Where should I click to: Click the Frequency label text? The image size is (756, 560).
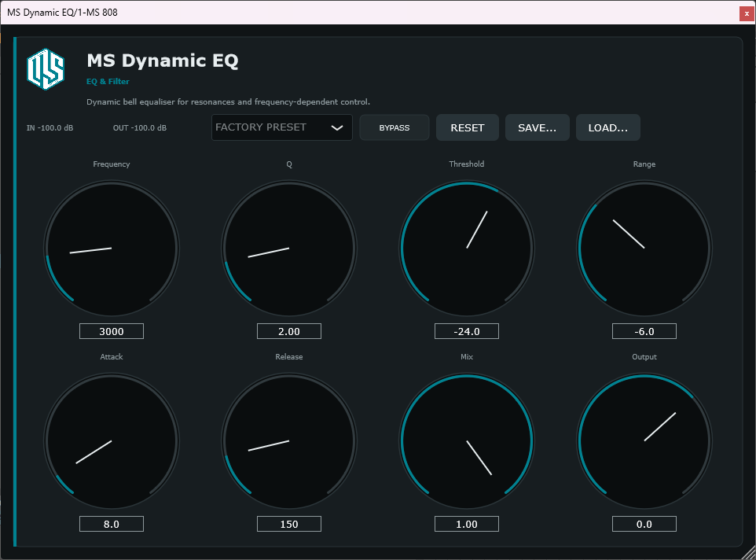pos(112,164)
